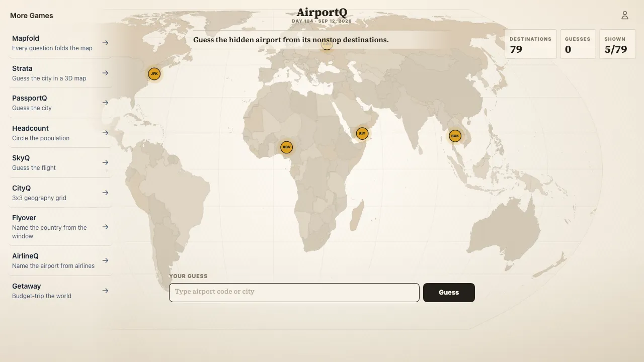The image size is (644, 362).
Task: Select the JFK airport marker
Action: tap(154, 74)
